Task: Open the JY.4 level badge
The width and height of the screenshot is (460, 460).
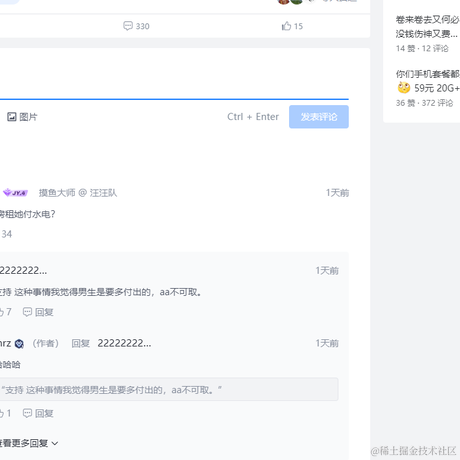Action: tap(15, 193)
